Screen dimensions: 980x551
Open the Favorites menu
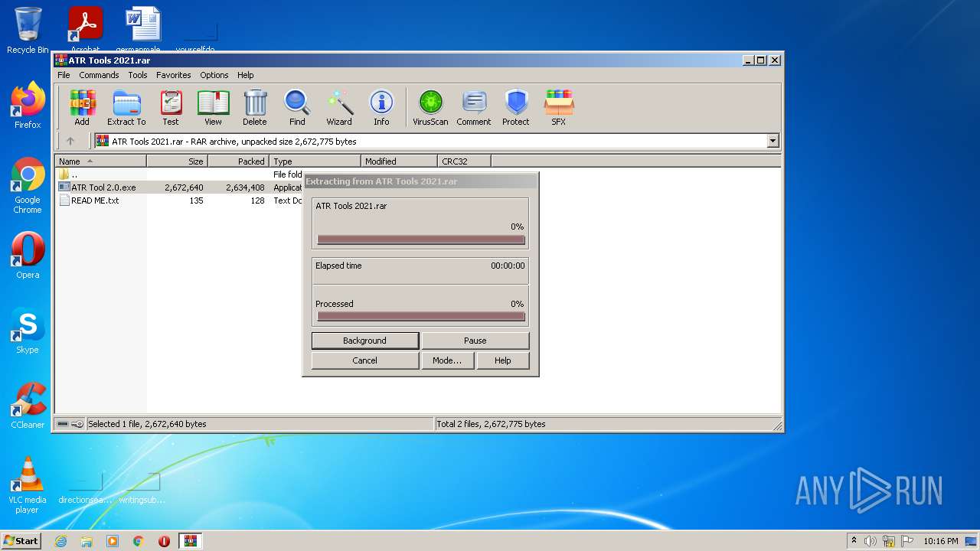174,75
